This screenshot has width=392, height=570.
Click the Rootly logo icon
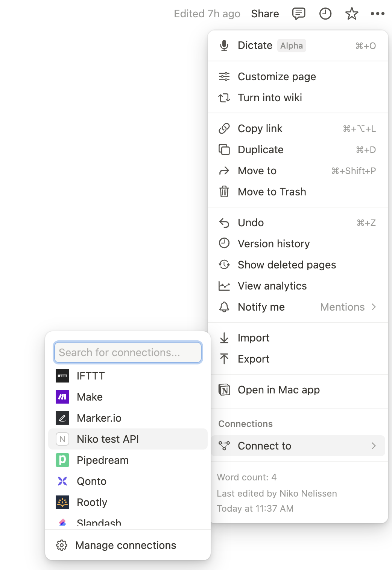(x=62, y=502)
